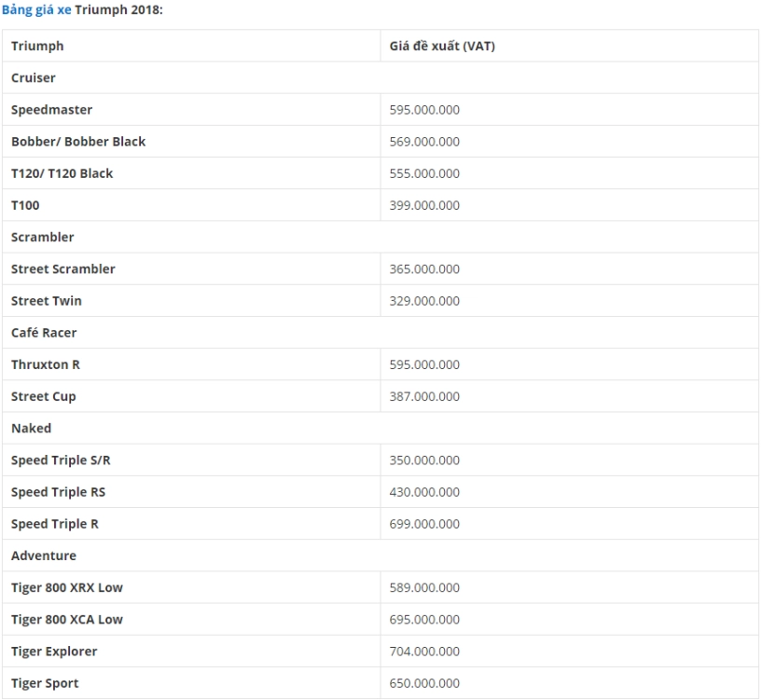The height and width of the screenshot is (700, 762).
Task: Select the 'Tiger 800 XRX Low' model name
Action: [67, 587]
